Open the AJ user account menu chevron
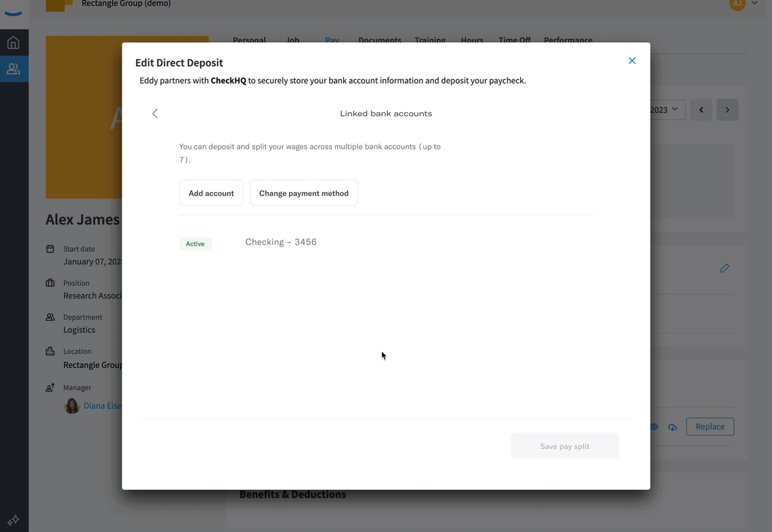 pyautogui.click(x=755, y=3)
